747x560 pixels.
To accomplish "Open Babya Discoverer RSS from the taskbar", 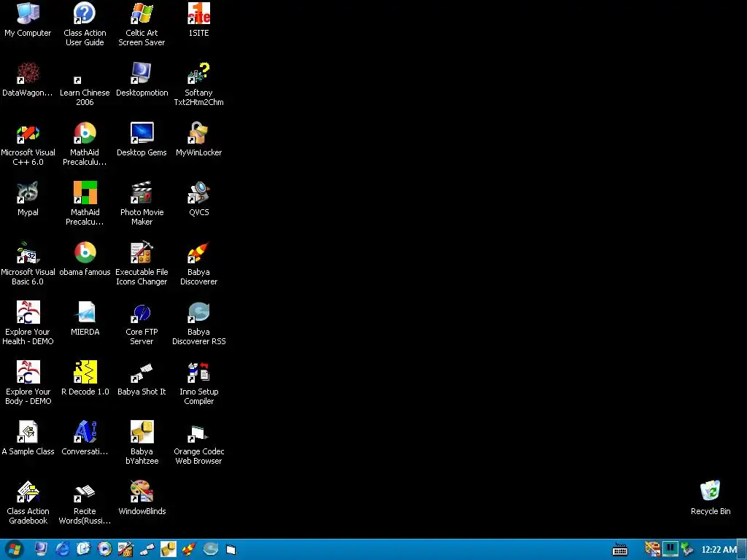I will [x=211, y=549].
